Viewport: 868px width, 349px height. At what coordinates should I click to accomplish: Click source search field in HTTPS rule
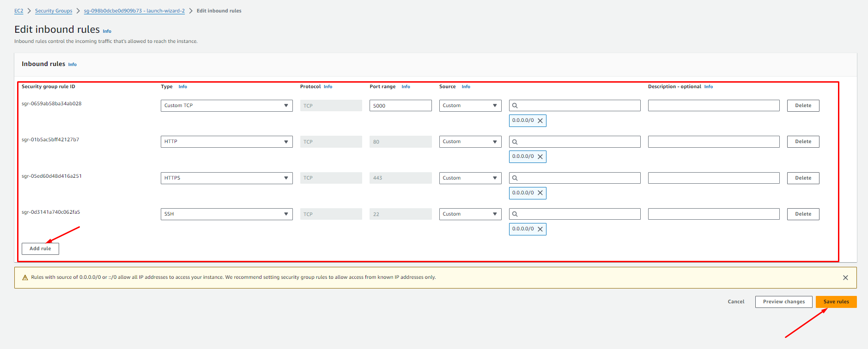[575, 178]
